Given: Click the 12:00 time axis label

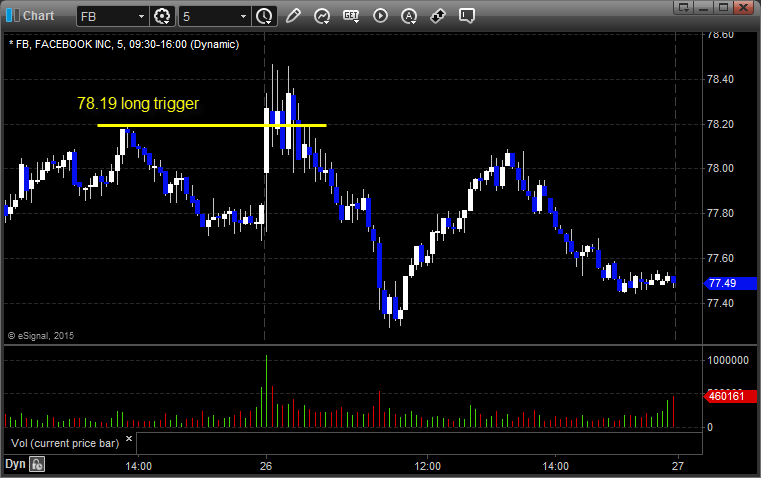Looking at the screenshot, I should (428, 466).
